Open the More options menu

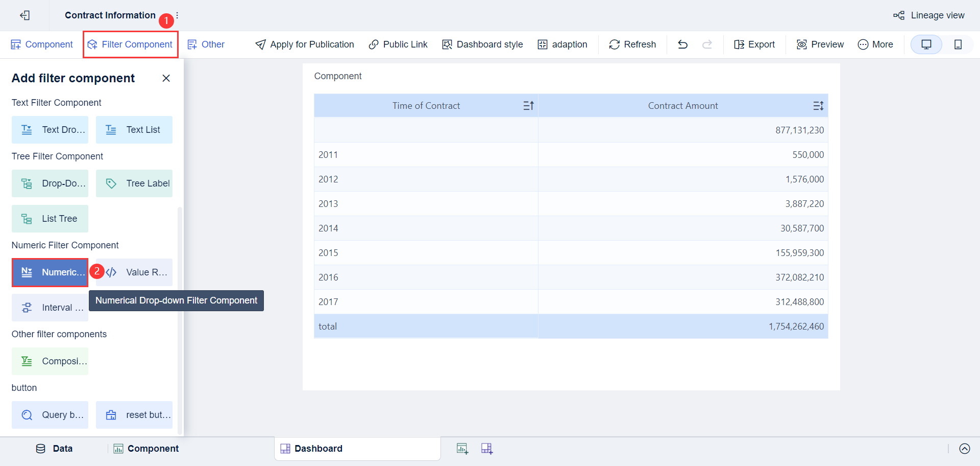coord(875,44)
